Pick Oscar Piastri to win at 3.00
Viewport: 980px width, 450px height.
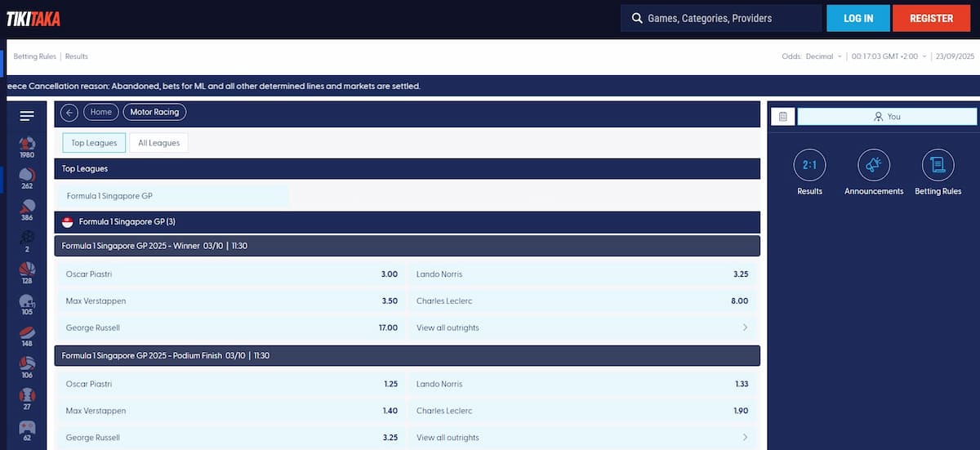(231, 274)
